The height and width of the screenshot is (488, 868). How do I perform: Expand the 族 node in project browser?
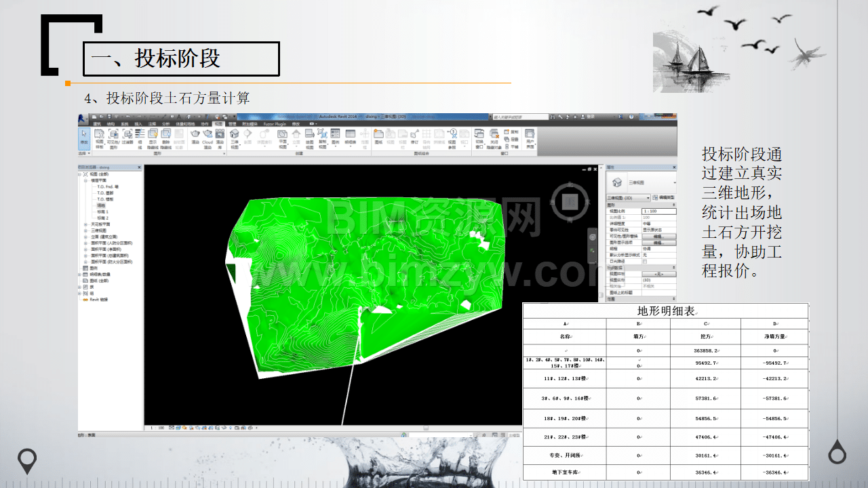79,287
